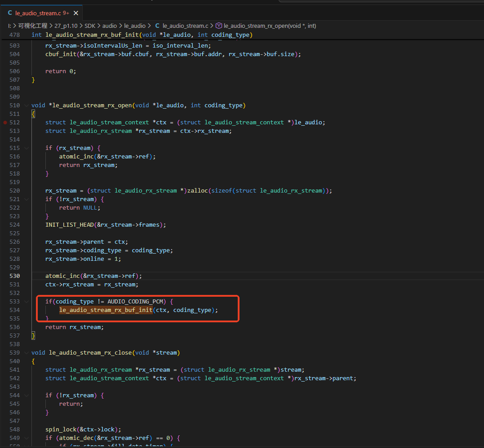Viewport: 484px width, 448px height.
Task: Click the function symbol icon in breadcrumb
Action: coord(218,26)
